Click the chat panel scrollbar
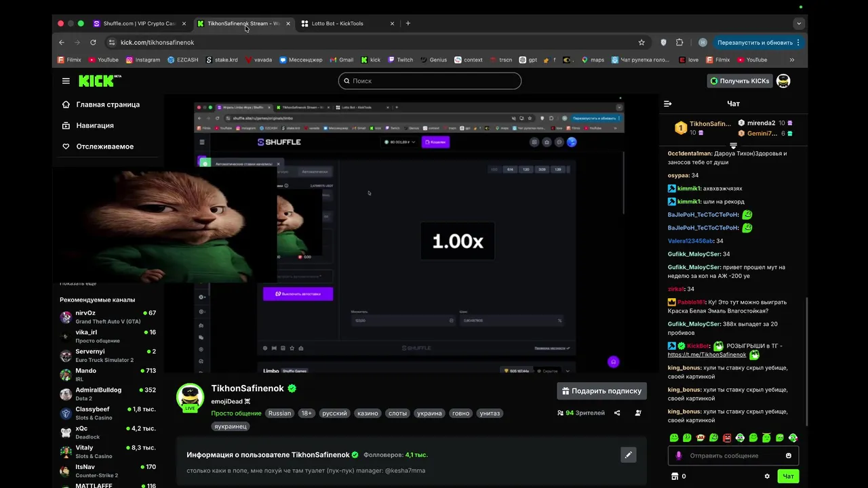868x488 pixels. click(806, 363)
